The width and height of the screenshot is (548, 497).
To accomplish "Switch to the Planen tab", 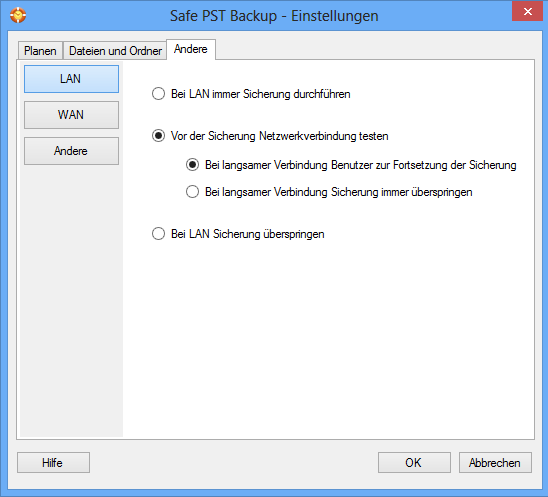I will coord(40,51).
